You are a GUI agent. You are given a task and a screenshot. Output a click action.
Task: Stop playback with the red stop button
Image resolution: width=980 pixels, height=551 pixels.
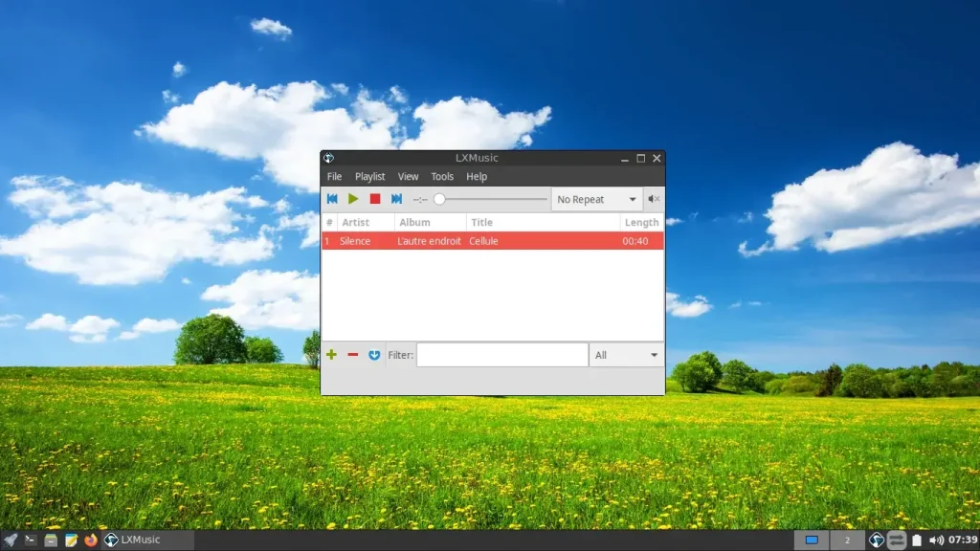click(375, 199)
